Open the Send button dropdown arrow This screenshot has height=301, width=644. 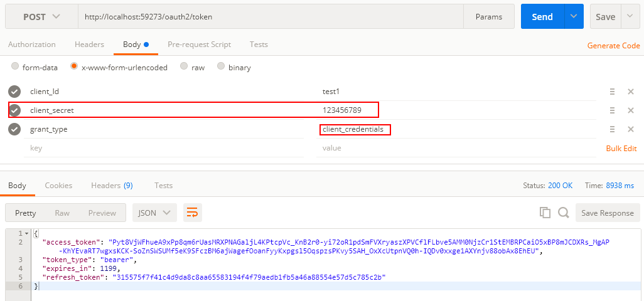click(x=574, y=16)
